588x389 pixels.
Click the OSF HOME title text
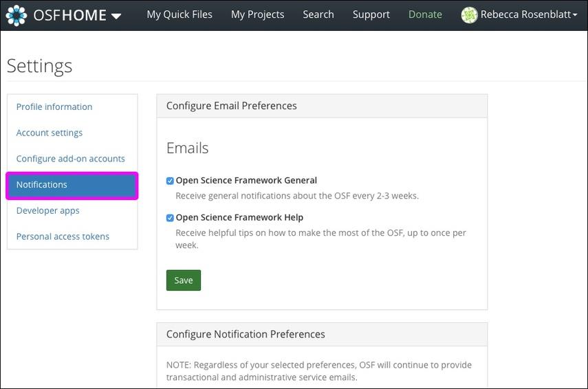[69, 15]
